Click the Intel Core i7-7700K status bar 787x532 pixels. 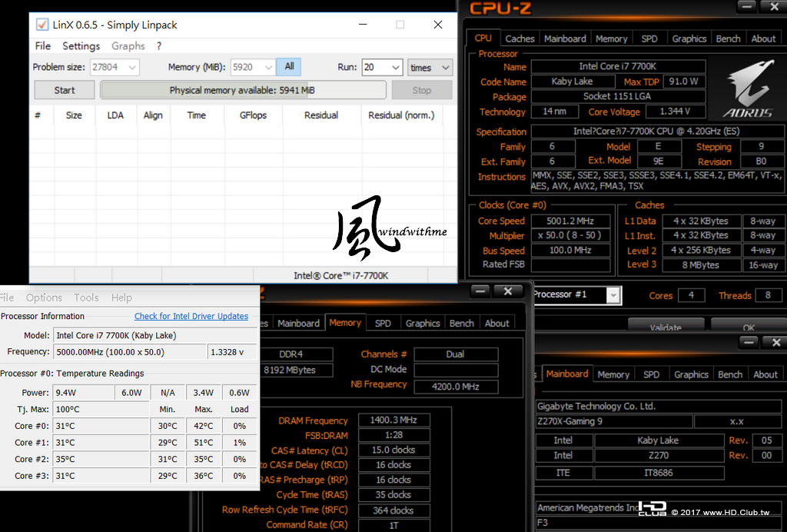340,275
